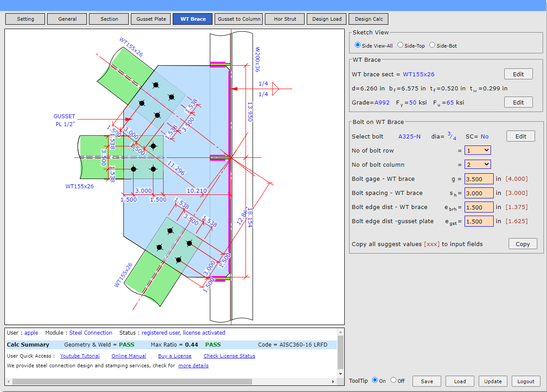Image resolution: width=547 pixels, height=392 pixels.
Task: Switch to the Gusset Plate tab
Action: (151, 19)
